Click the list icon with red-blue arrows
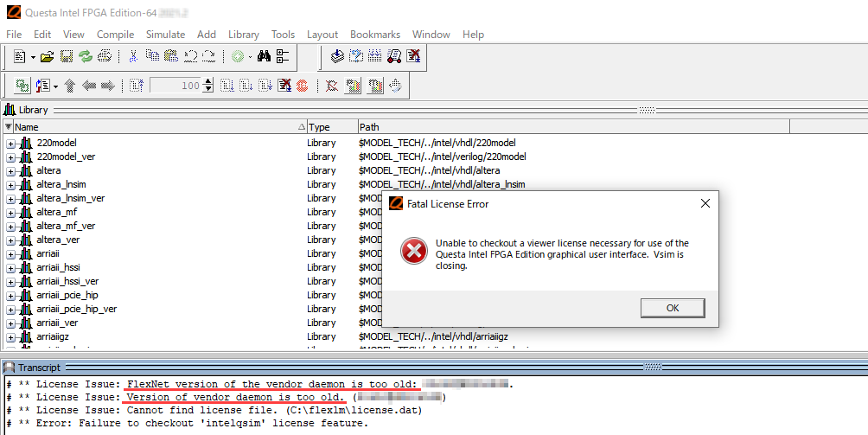Viewport: 868px width, 435px height. (x=42, y=86)
